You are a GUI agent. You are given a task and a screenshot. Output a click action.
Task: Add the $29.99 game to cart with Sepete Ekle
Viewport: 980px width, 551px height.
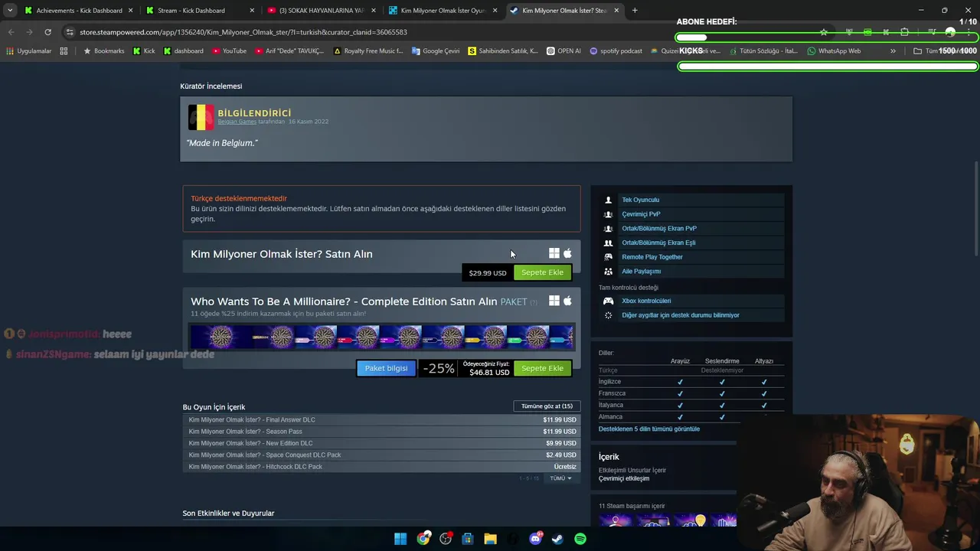tap(542, 272)
